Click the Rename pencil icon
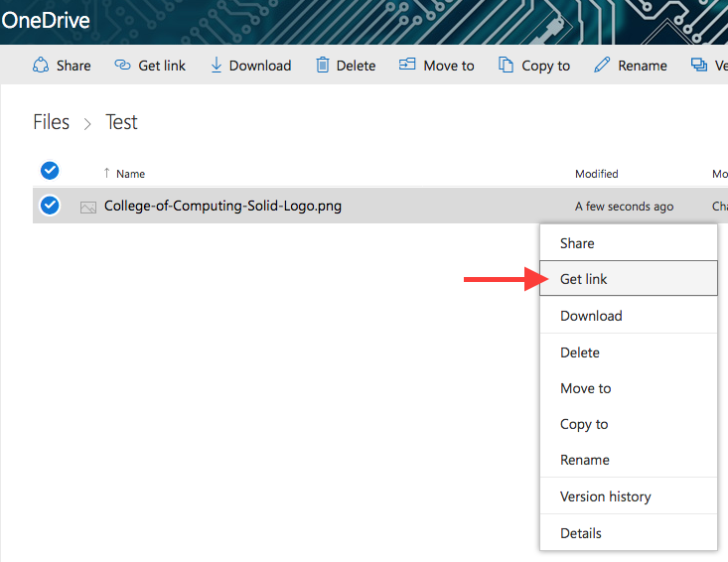Image resolution: width=728 pixels, height=562 pixels. (601, 66)
